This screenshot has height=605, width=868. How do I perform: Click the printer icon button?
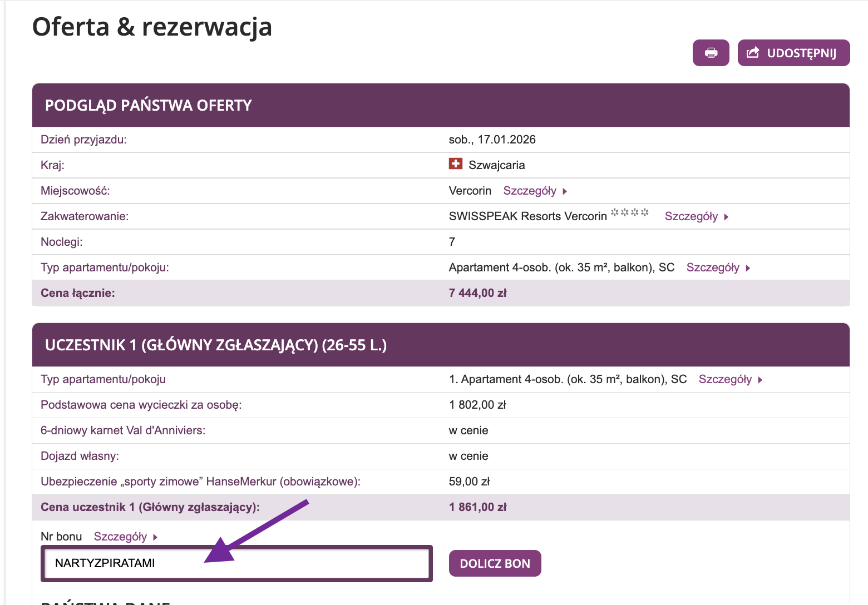pyautogui.click(x=711, y=53)
